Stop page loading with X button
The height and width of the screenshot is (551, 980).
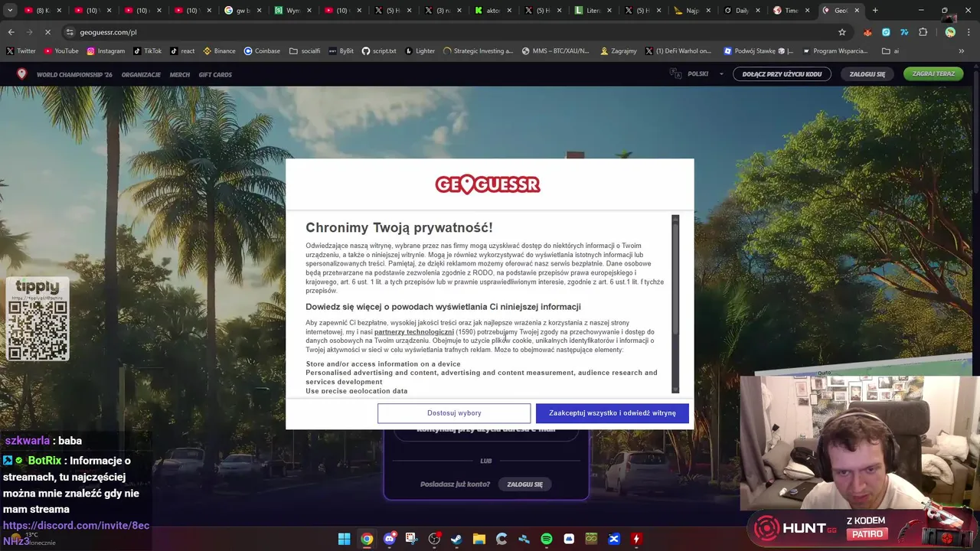(x=47, y=32)
